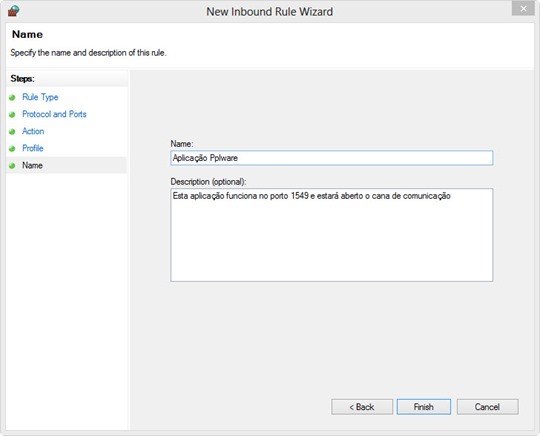Image resolution: width=540 pixels, height=436 pixels.
Task: Go to the Rule Type step
Action: (40, 97)
